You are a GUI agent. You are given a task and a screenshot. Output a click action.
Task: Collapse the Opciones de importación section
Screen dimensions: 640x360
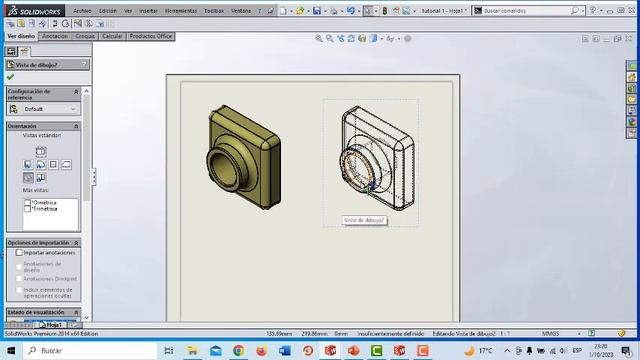coord(76,243)
